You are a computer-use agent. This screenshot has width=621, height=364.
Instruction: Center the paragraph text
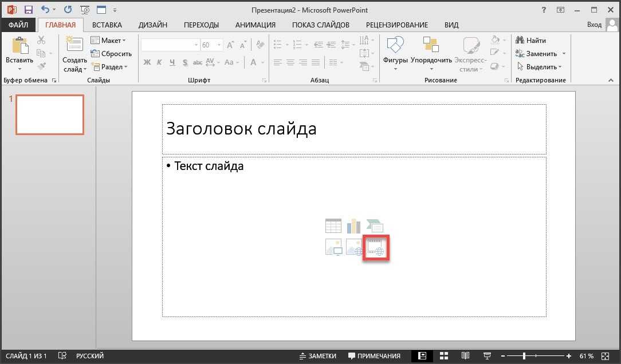coord(290,62)
